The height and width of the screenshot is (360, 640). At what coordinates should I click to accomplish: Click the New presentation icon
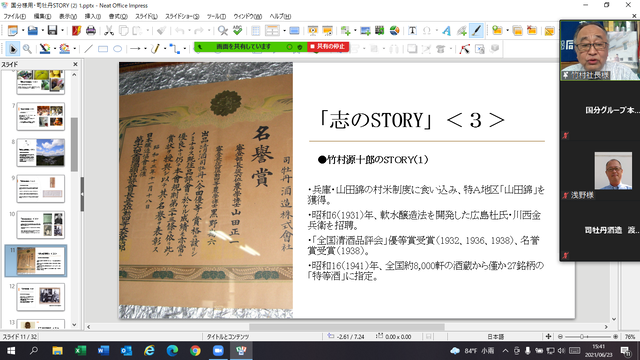pos(13,31)
